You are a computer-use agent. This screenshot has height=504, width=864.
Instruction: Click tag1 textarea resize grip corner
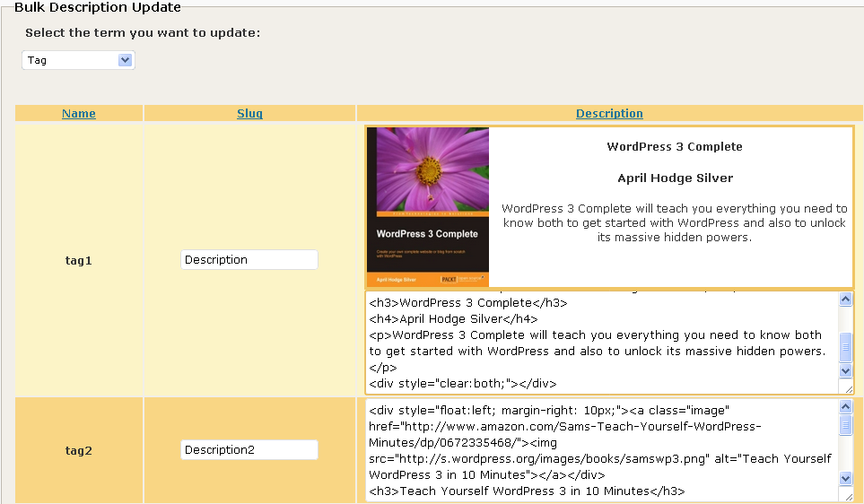849,389
